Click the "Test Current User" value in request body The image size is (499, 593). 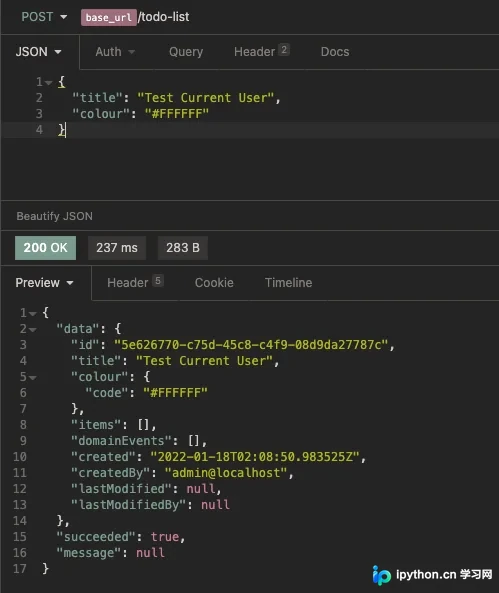click(205, 98)
